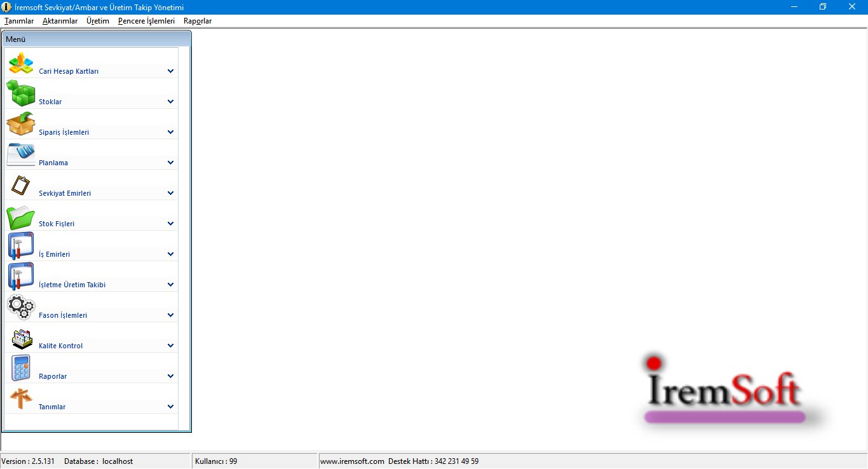Click the Menü panel header
Image resolution: width=868 pixels, height=469 pixels.
click(x=97, y=39)
